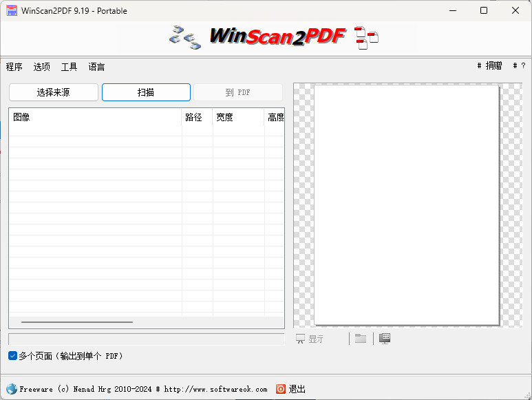Click the 到 PDF button

[238, 92]
